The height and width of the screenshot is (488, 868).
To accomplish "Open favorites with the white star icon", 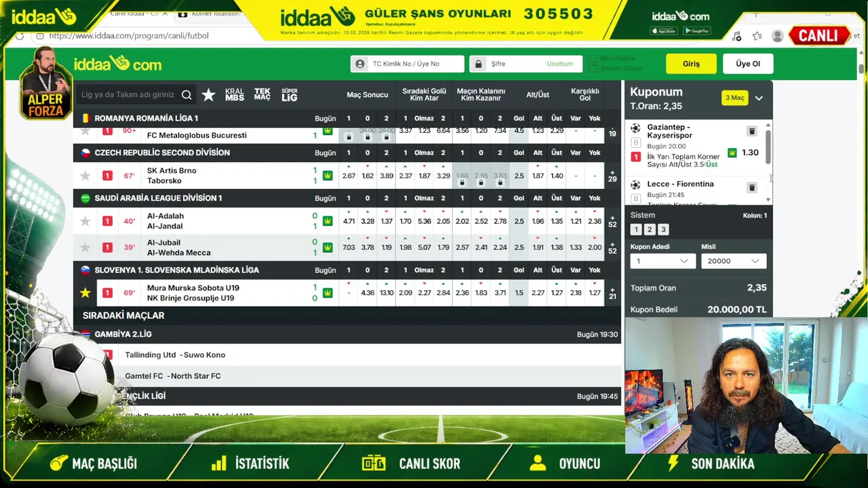I will coord(208,95).
